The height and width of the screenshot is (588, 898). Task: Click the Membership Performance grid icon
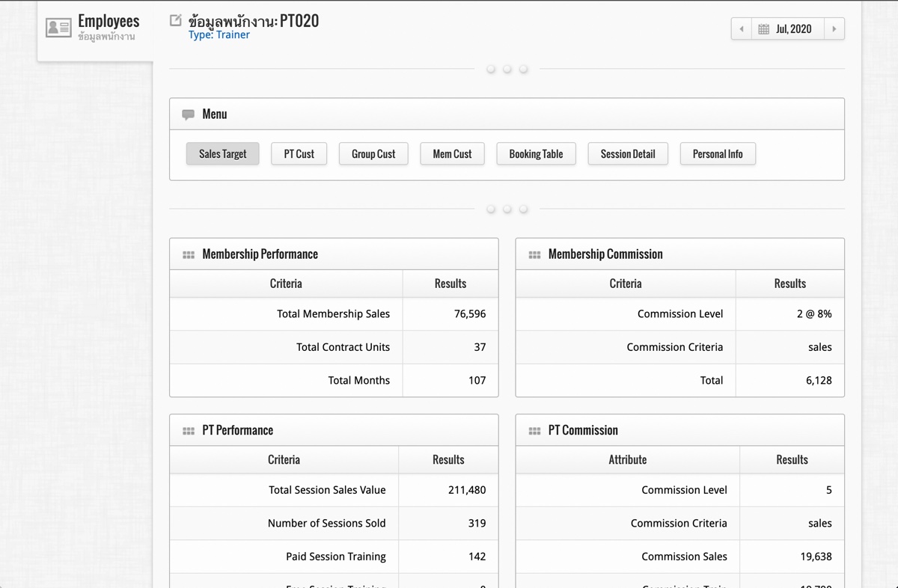click(x=189, y=255)
